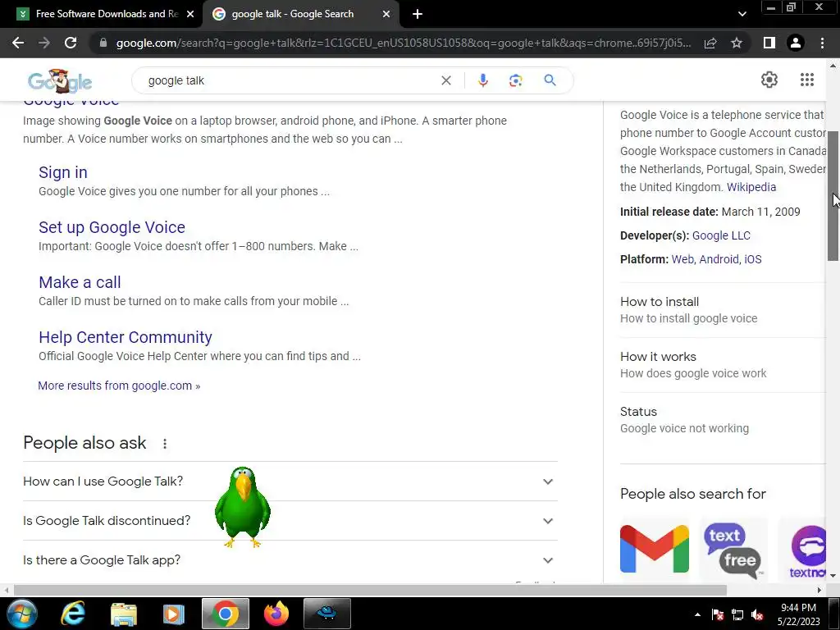Screen dimensions: 840x630
Task: Expand How can I use Google Talk?
Action: coord(290,481)
